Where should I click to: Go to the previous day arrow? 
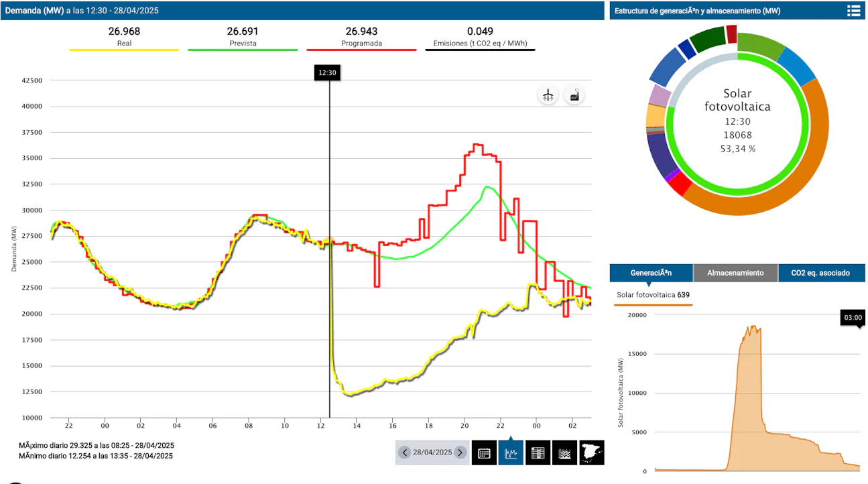[404, 452]
